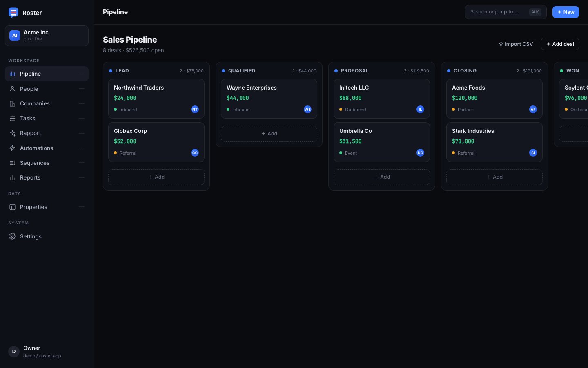
Task: Click the SI avatar on Stark Industries
Action: pyautogui.click(x=533, y=153)
